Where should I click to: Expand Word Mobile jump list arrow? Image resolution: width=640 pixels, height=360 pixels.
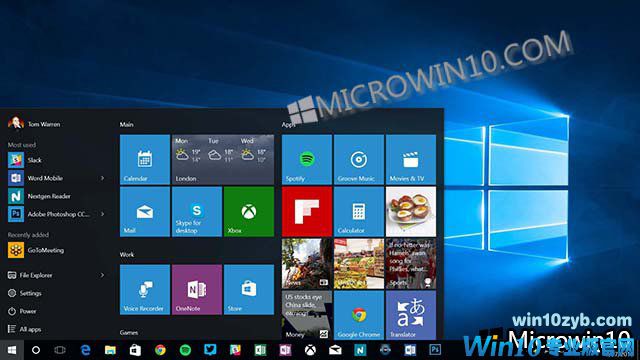click(102, 178)
